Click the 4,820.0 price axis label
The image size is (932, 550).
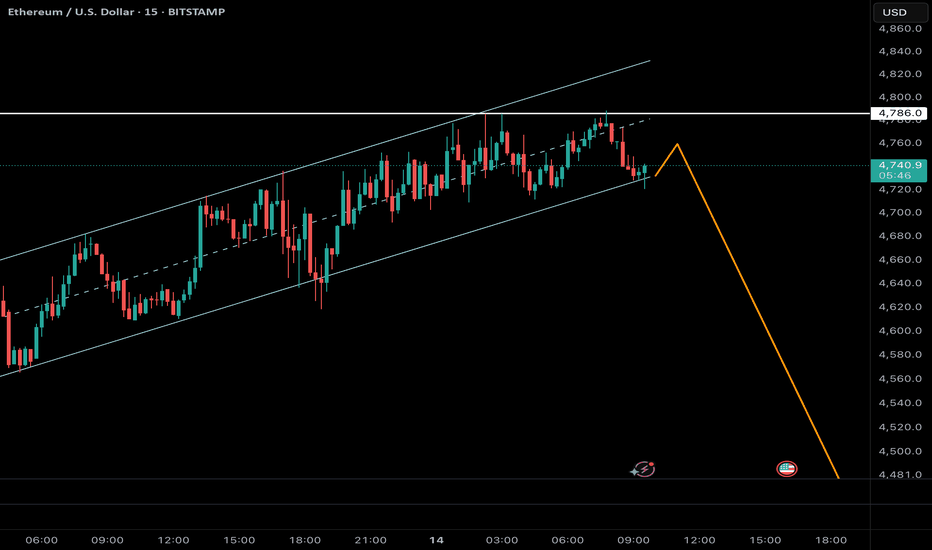point(900,74)
